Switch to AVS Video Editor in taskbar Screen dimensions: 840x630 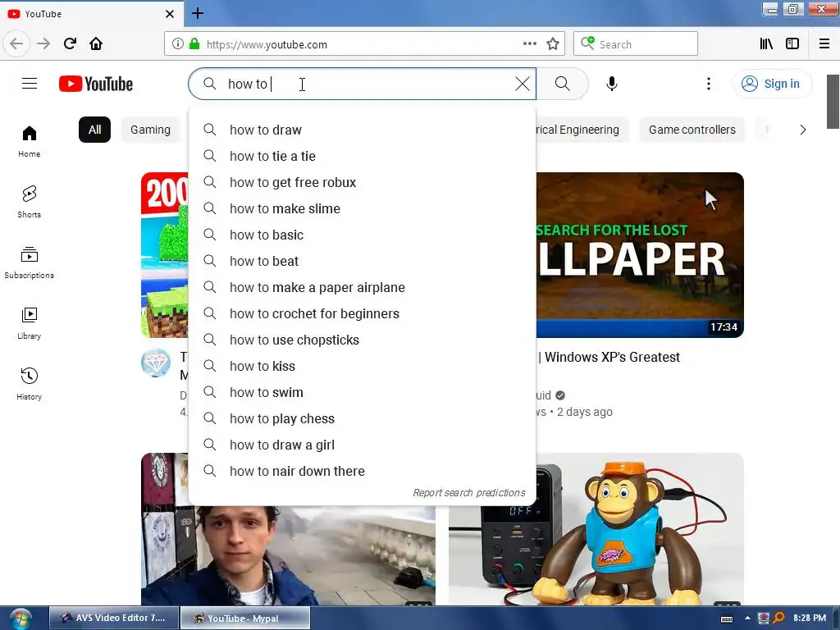pyautogui.click(x=113, y=618)
